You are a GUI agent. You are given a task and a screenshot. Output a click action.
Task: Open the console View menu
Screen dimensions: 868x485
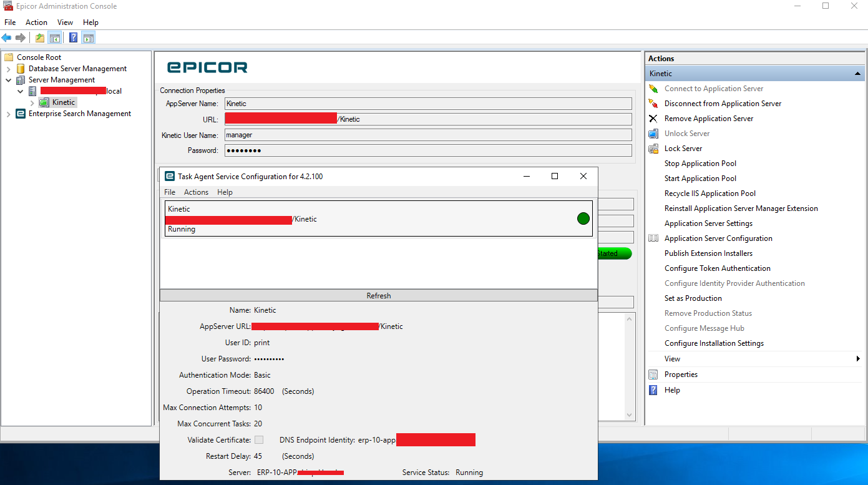coord(66,22)
